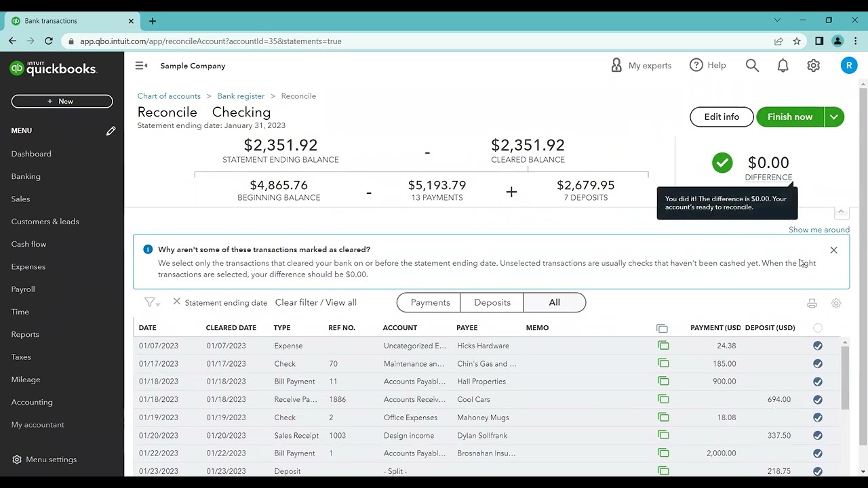Viewport: 868px width, 488px height.
Task: Toggle the select-all circle in table header
Action: tap(818, 328)
